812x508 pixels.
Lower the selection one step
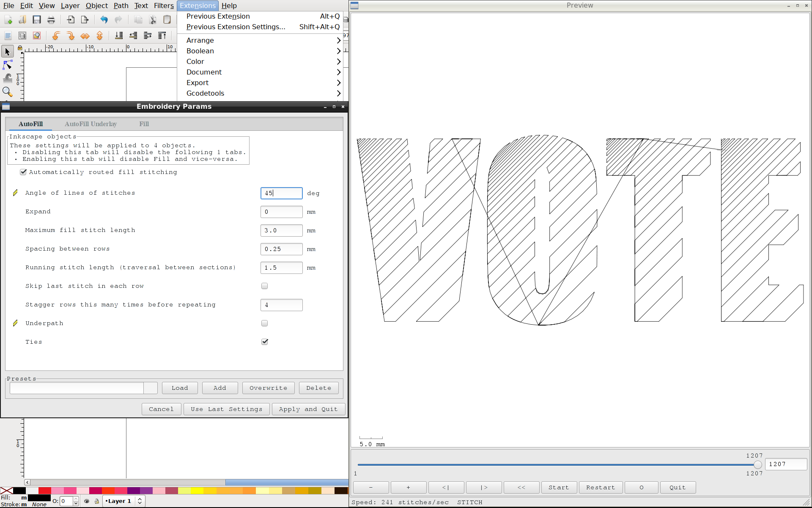(133, 36)
